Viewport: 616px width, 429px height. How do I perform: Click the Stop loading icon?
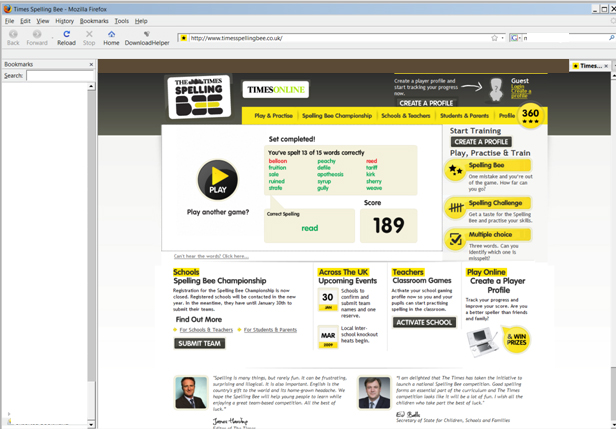(x=89, y=35)
